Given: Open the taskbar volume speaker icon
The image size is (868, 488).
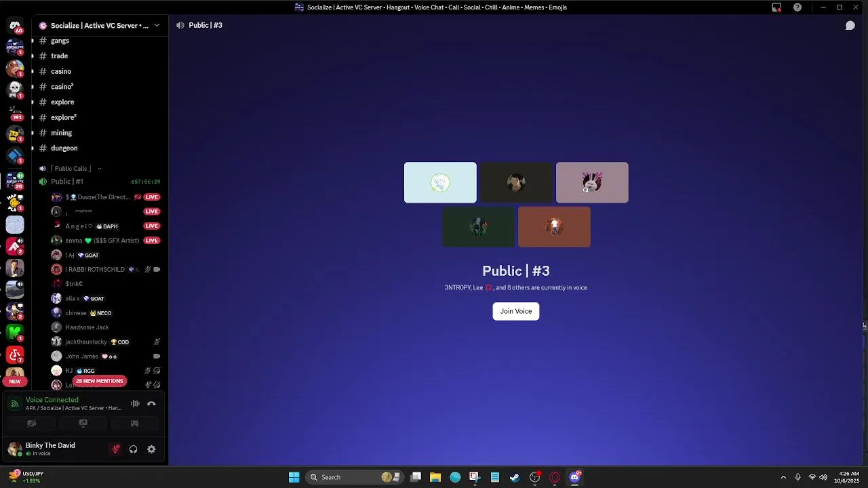Looking at the screenshot, I should pyautogui.click(x=823, y=477).
